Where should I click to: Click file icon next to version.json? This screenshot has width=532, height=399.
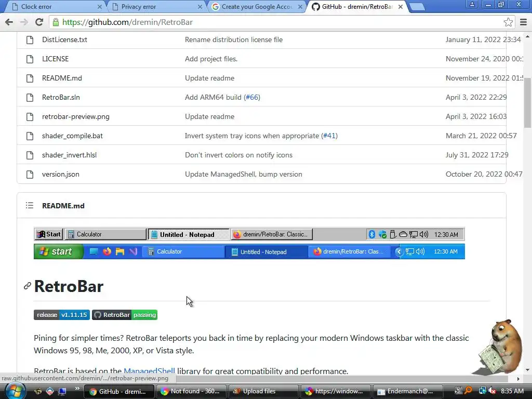click(30, 175)
